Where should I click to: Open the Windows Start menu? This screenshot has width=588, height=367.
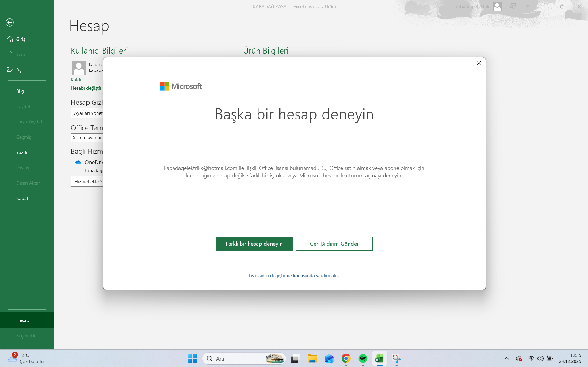[x=192, y=358]
